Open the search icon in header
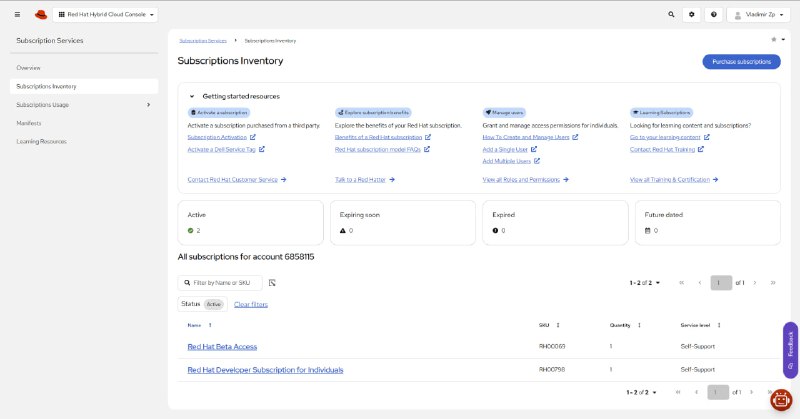 pos(671,15)
